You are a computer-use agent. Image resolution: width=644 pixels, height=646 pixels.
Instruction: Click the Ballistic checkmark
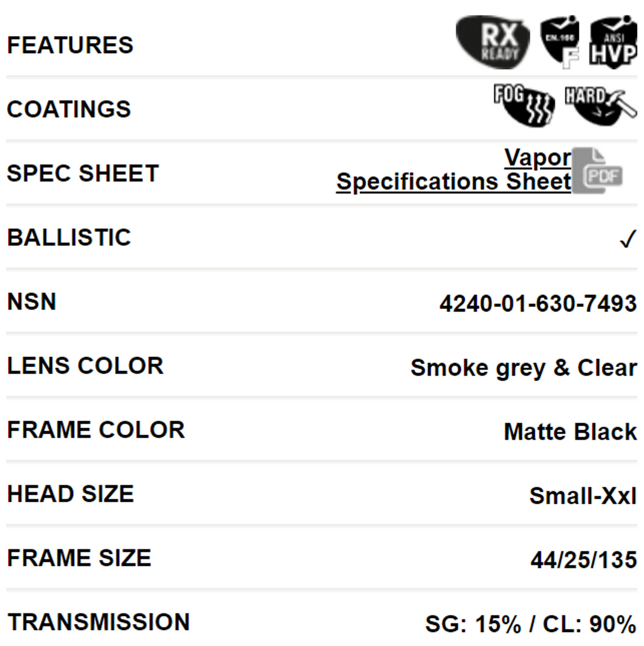(x=628, y=238)
